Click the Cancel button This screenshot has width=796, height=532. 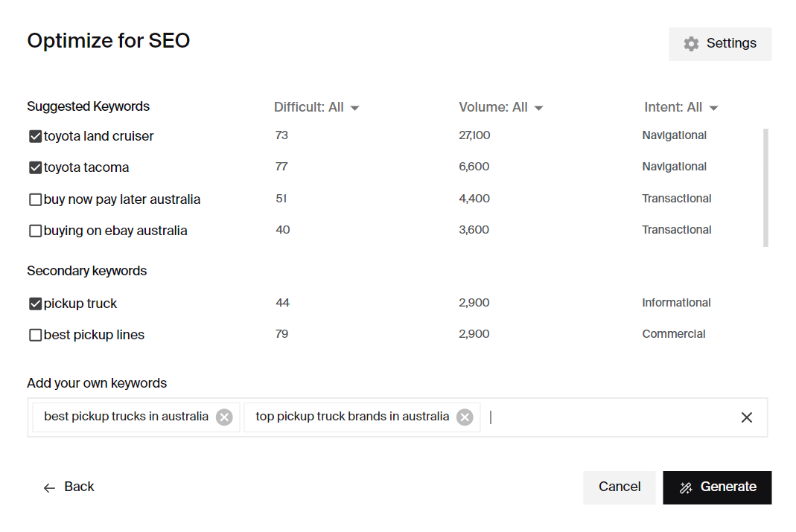[619, 487]
